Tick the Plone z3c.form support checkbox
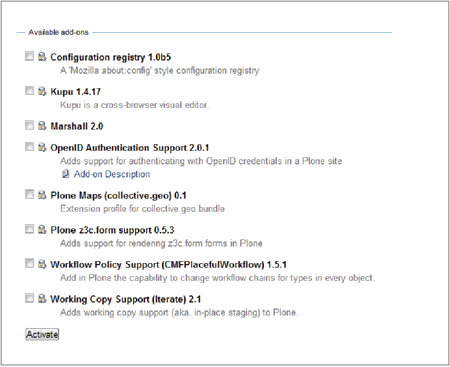The height and width of the screenshot is (367, 450). [30, 229]
